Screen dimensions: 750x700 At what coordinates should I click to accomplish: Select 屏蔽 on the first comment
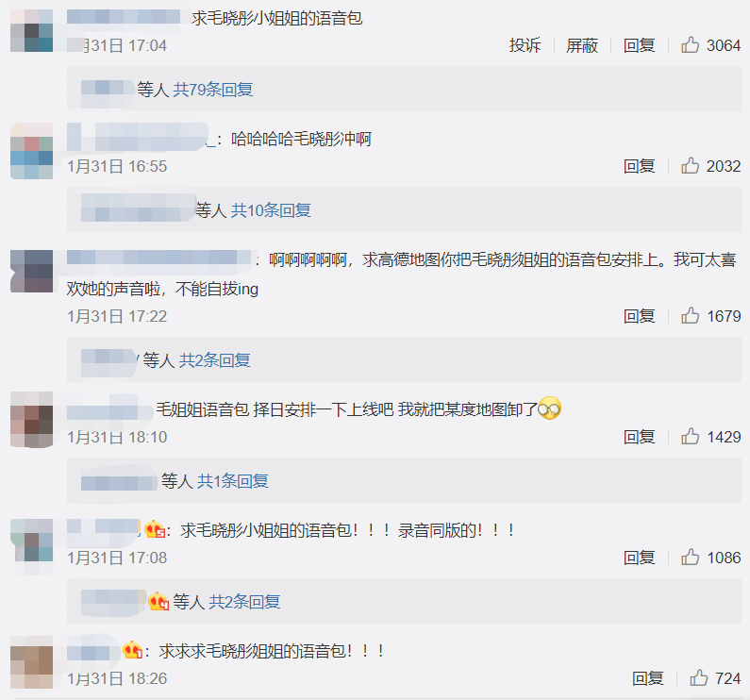[582, 45]
